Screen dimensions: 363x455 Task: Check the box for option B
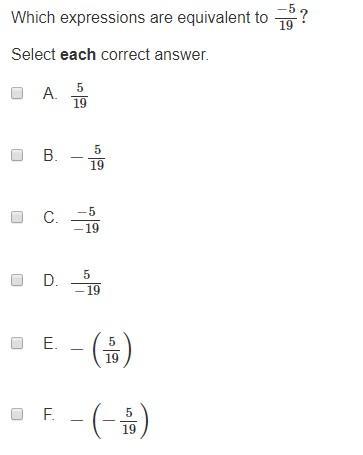point(17,155)
